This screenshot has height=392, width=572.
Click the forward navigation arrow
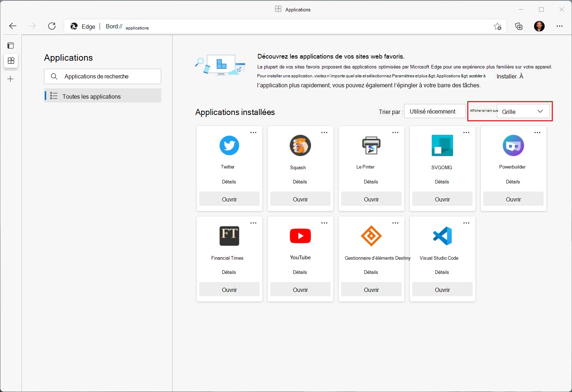tap(32, 26)
